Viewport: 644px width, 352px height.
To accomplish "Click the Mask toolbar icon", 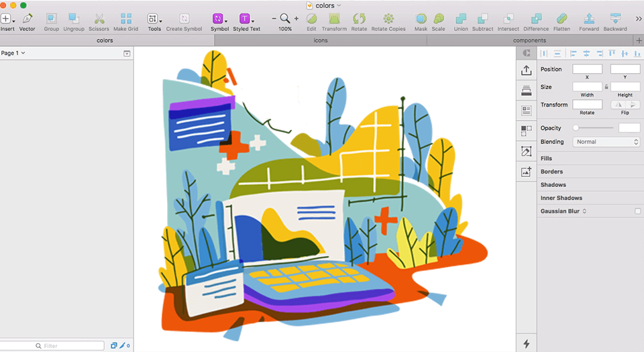I will point(421,19).
